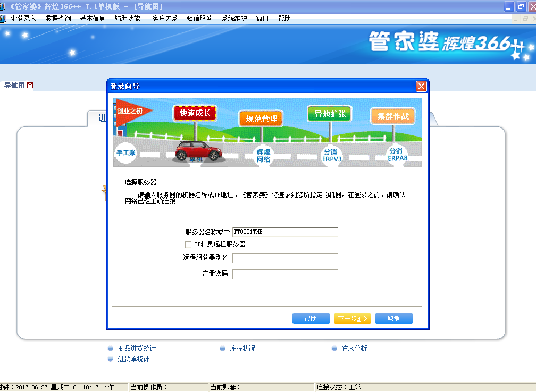
Task: Click the red car icon
Action: pyautogui.click(x=199, y=151)
